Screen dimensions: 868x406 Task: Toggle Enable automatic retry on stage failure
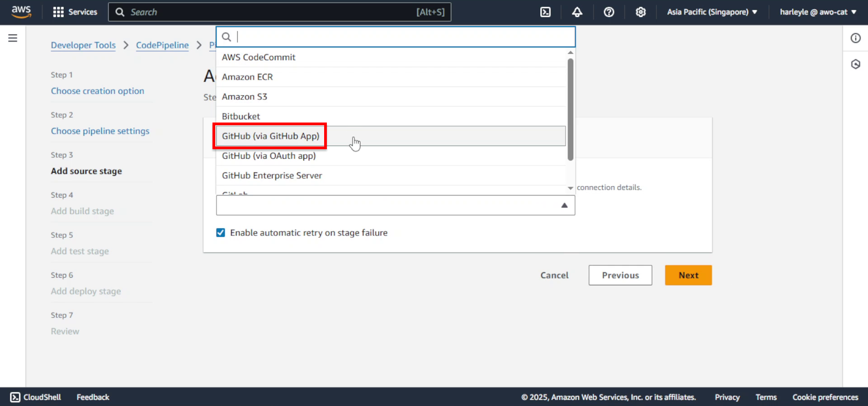(x=221, y=233)
